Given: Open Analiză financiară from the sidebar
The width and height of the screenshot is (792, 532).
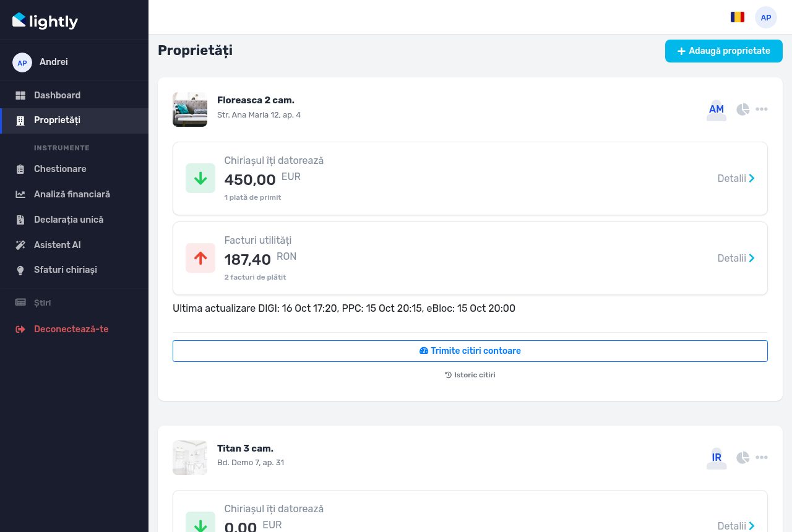Looking at the screenshot, I should click(74, 194).
